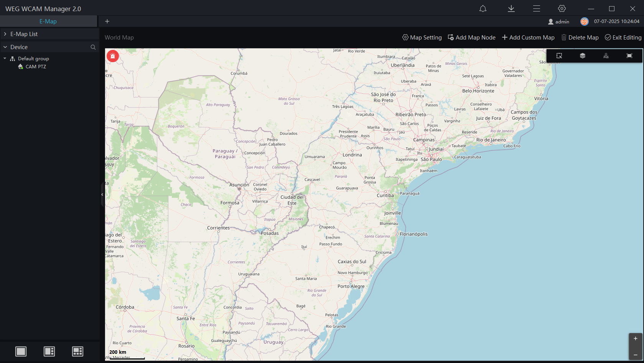Click the 200 km scale bar
This screenshot has width=644, height=363.
pyautogui.click(x=127, y=354)
